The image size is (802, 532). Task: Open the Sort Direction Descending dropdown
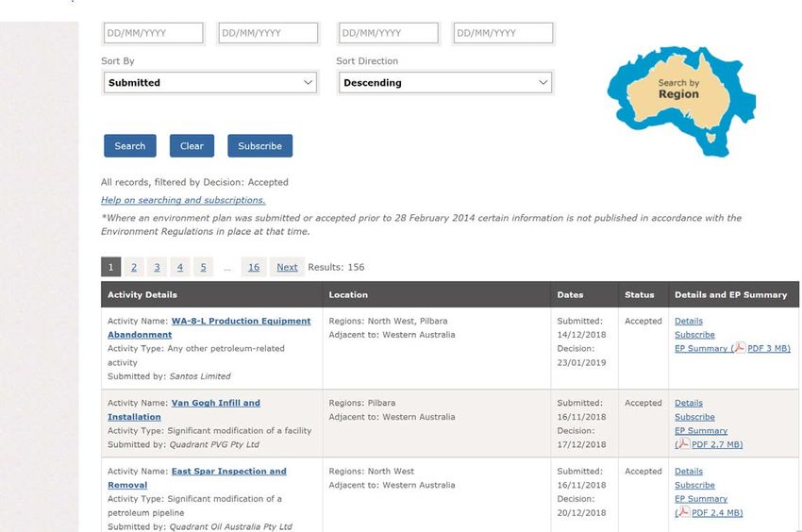click(x=445, y=83)
